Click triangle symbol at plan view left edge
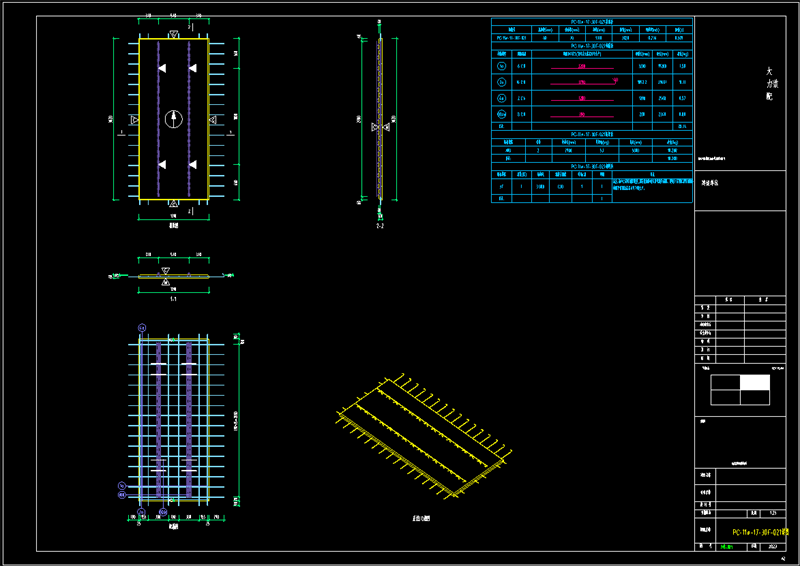Viewport: 800px width, 566px height. (x=135, y=119)
